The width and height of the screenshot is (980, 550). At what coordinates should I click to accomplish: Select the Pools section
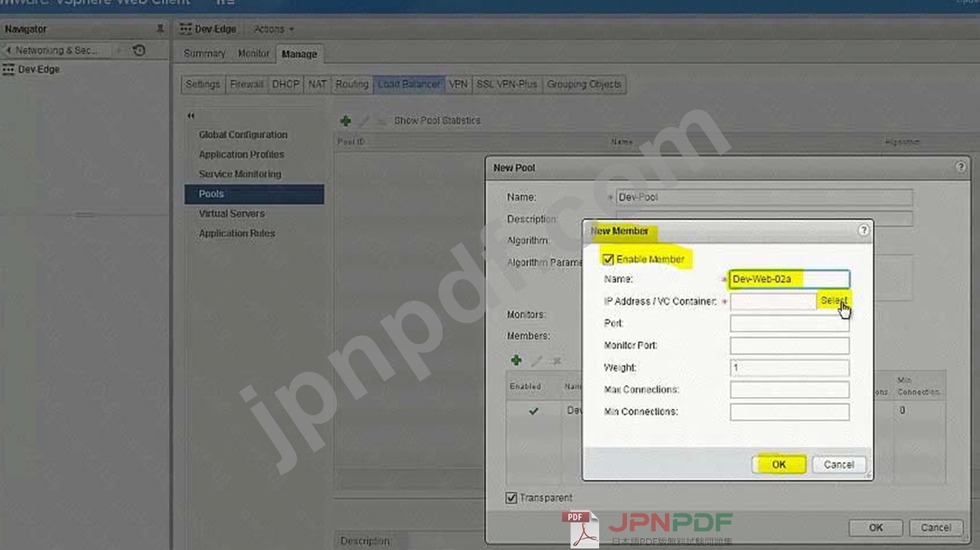point(254,194)
